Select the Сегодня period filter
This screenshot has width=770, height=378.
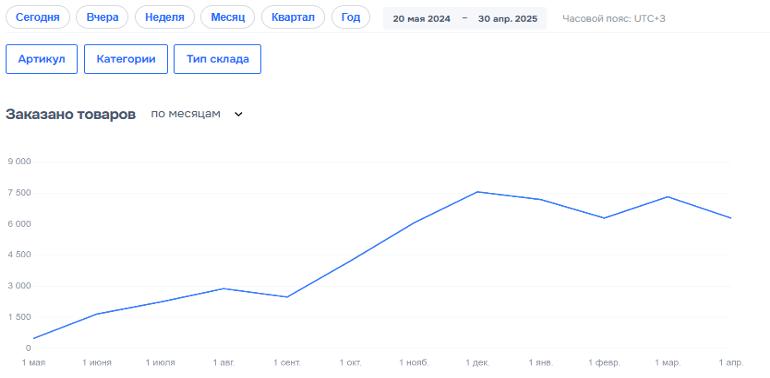[38, 18]
